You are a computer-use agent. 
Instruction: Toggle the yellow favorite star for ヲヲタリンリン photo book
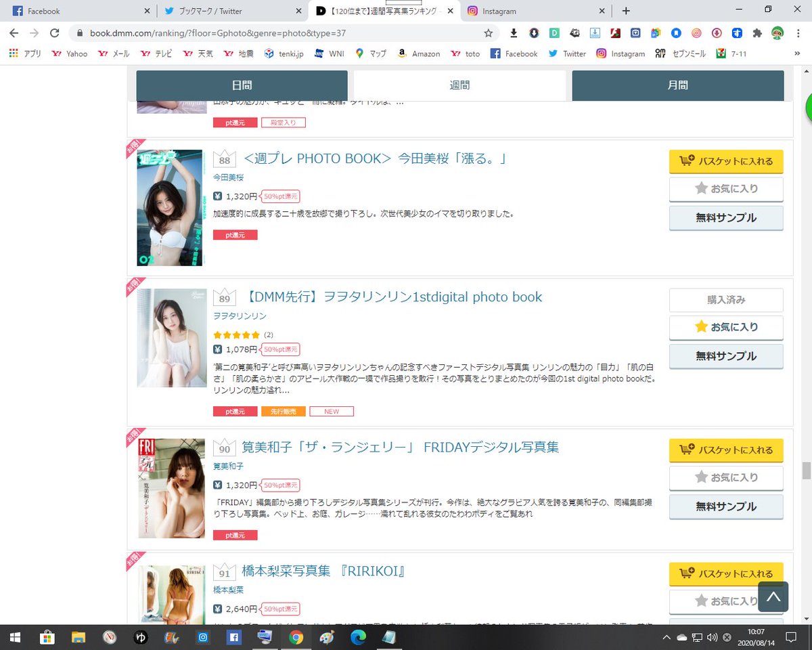click(x=725, y=327)
